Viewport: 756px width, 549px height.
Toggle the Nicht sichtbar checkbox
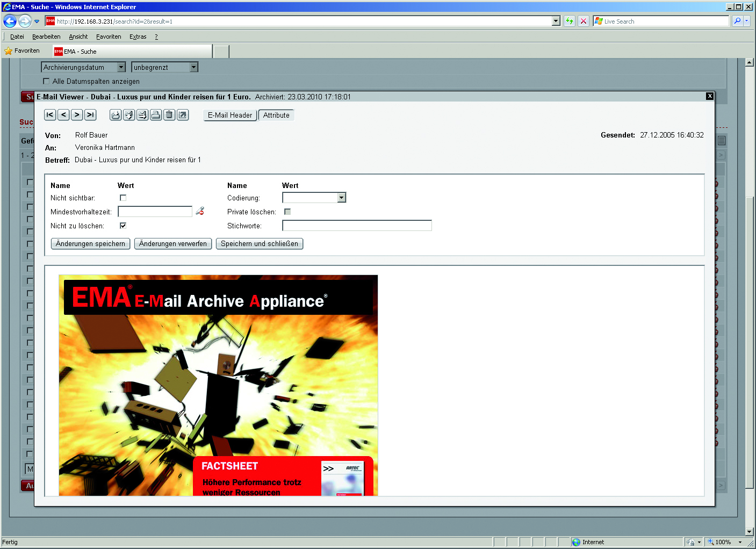pyautogui.click(x=123, y=198)
